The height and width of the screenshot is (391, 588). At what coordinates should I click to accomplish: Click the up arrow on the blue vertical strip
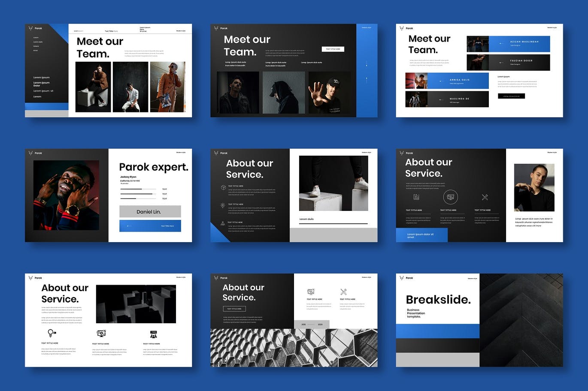(367, 79)
